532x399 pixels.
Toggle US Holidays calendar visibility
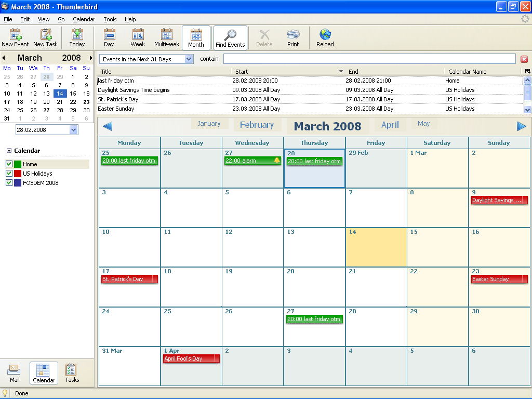pos(9,174)
